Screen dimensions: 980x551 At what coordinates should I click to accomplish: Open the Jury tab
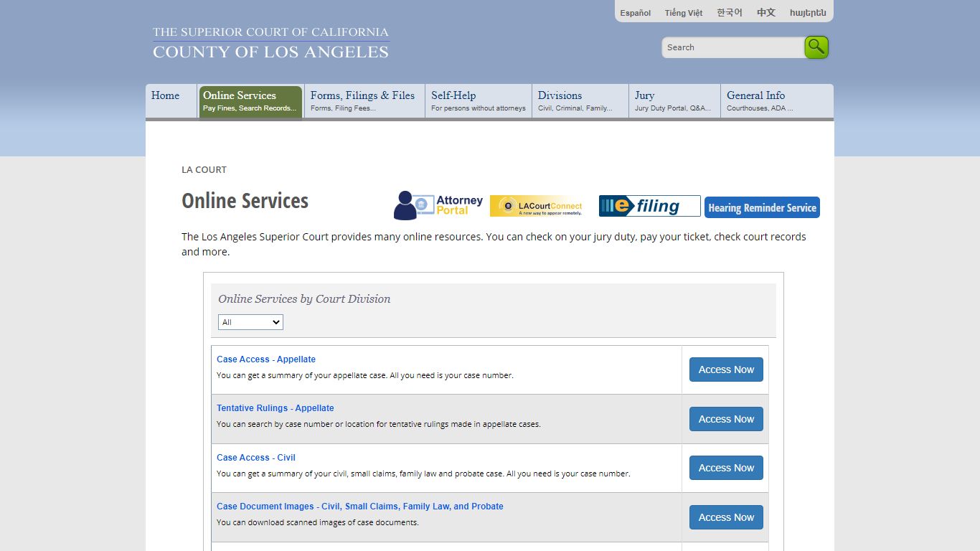(674, 101)
